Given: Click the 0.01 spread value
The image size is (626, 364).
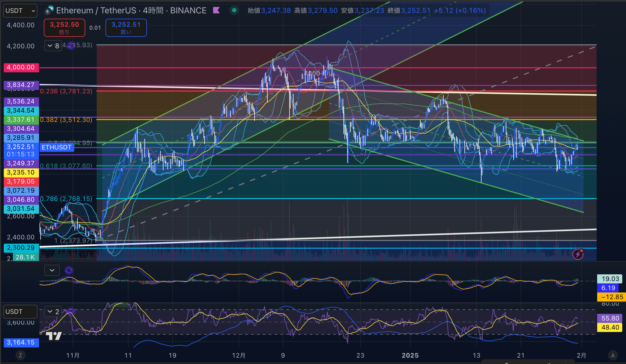Looking at the screenshot, I should (95, 28).
